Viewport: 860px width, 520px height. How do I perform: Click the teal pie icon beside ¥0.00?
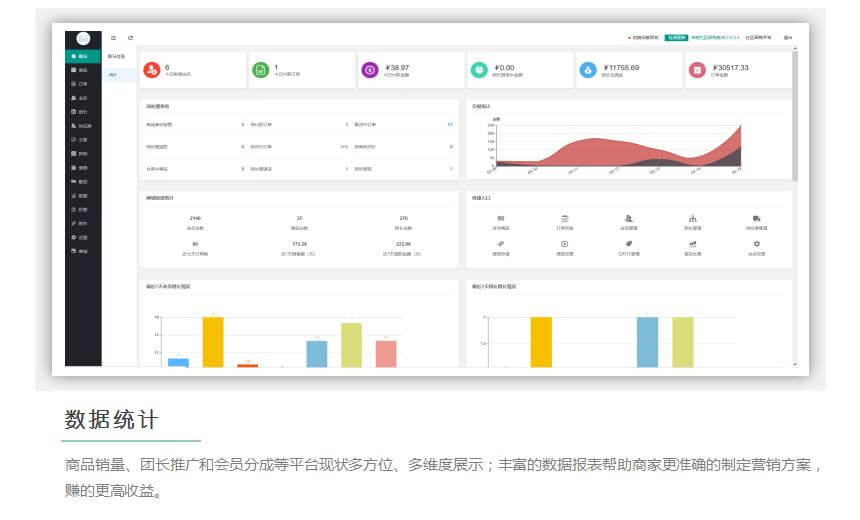tap(478, 69)
